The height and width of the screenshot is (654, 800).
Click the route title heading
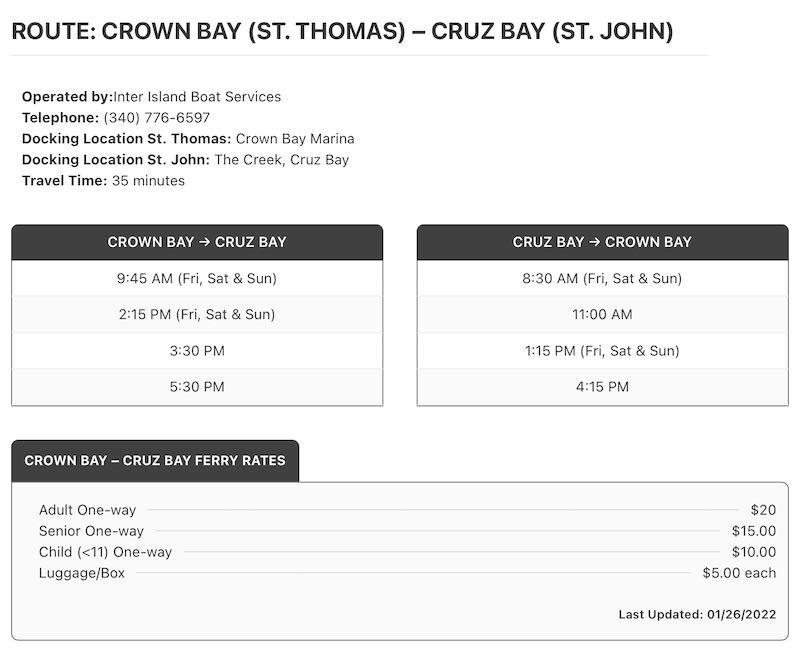coord(342,31)
